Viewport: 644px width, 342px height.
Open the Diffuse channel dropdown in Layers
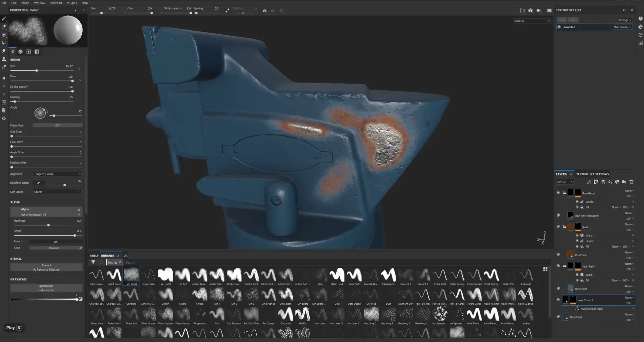coord(565,182)
